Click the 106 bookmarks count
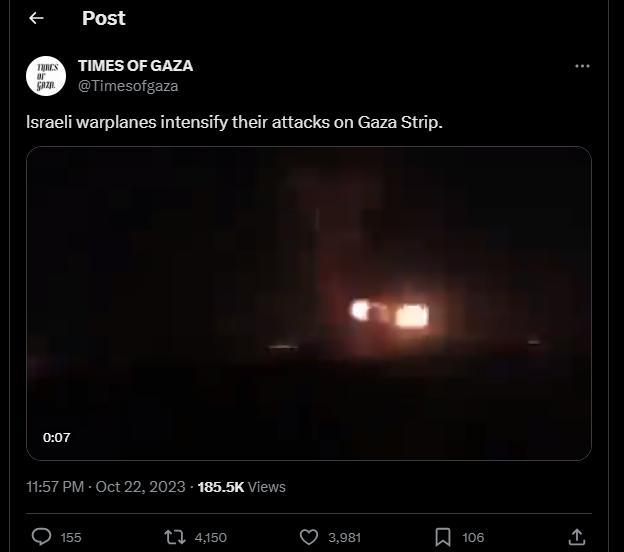 (x=473, y=538)
